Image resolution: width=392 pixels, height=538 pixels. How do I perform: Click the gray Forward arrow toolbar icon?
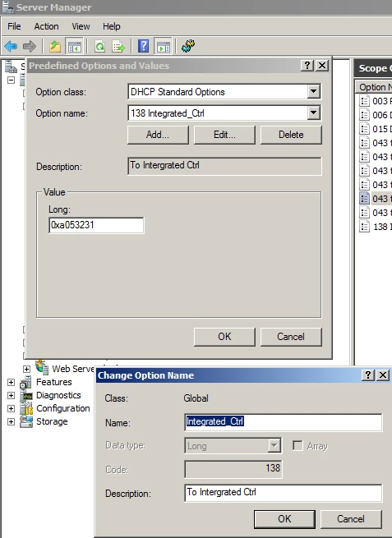pyautogui.click(x=30, y=46)
